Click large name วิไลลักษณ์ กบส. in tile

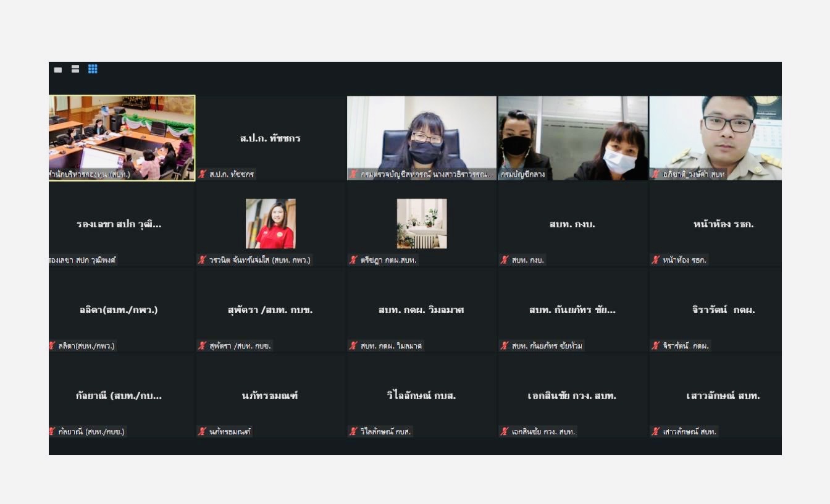421,396
